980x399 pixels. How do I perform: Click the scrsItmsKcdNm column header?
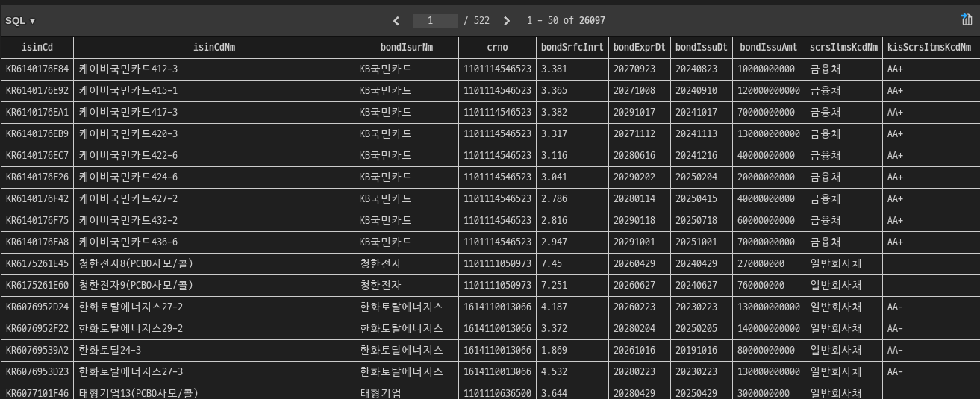[x=843, y=48]
